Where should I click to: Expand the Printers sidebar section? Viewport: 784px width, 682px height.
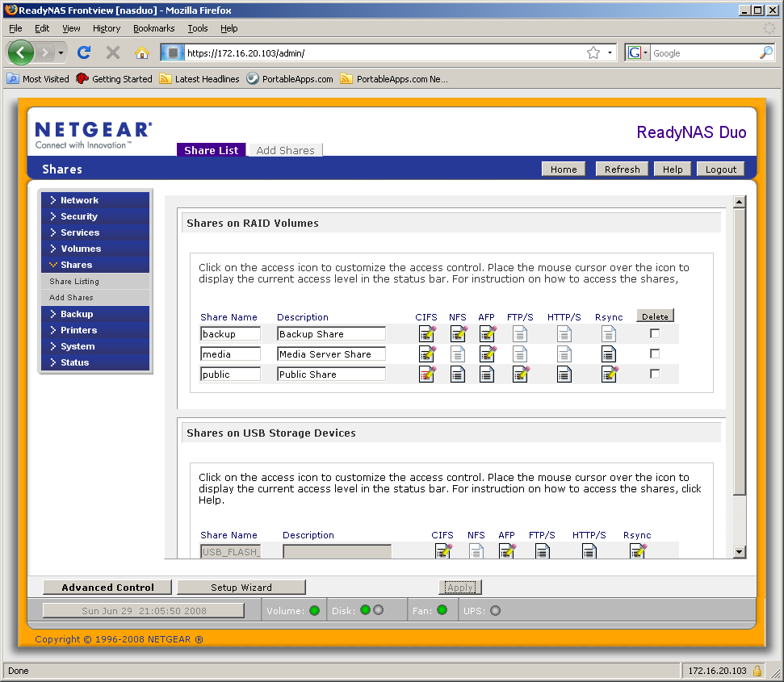[x=95, y=330]
